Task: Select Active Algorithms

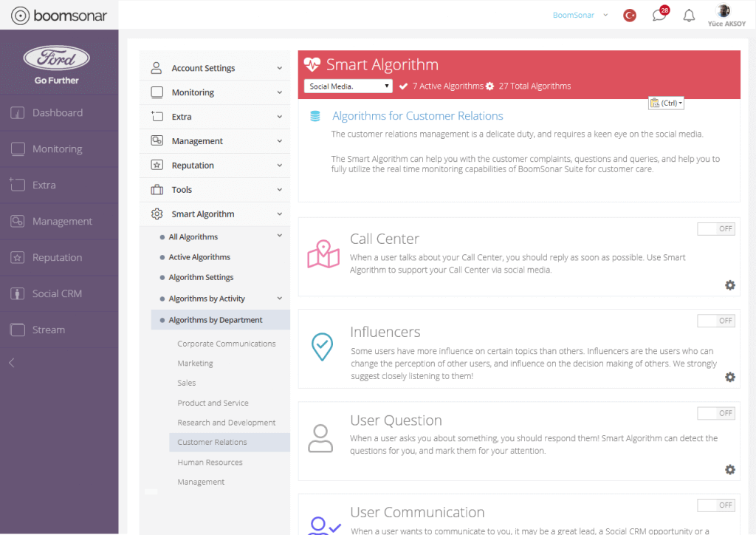Action: click(x=199, y=257)
